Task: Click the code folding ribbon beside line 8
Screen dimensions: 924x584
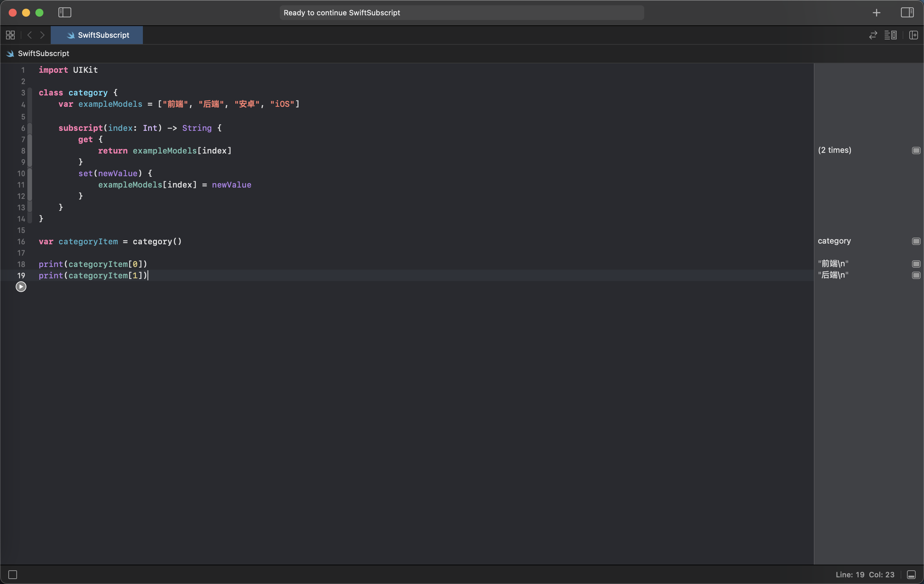Action: pos(30,151)
